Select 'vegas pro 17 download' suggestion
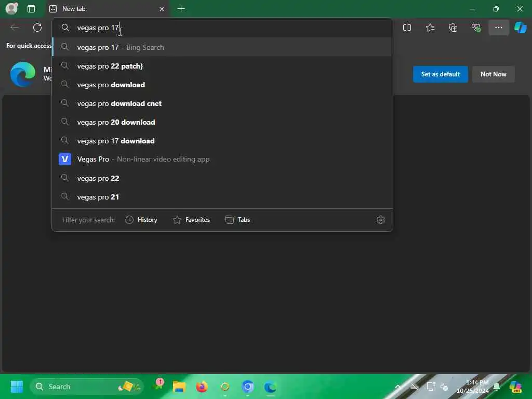Viewport: 532px width, 399px height. (x=222, y=141)
